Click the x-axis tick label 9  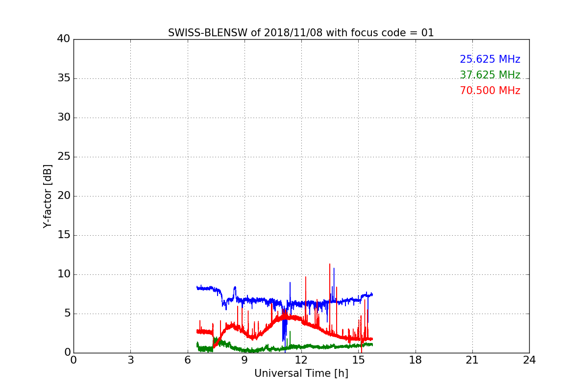[x=245, y=360]
